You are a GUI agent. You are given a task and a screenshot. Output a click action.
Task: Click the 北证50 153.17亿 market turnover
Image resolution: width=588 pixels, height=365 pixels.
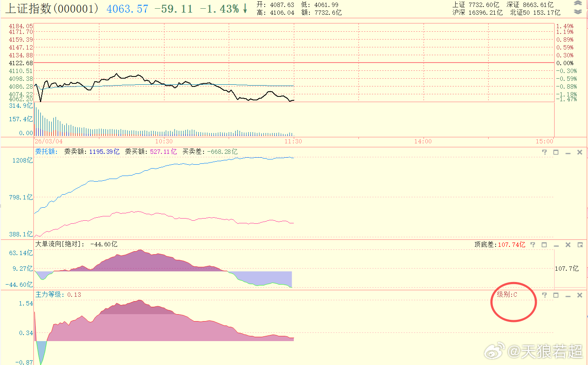tap(535, 13)
